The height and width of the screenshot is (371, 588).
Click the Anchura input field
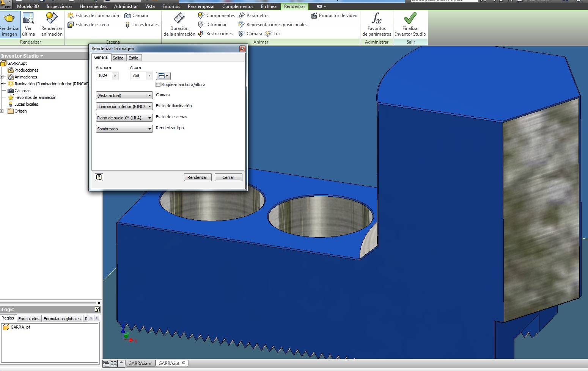point(104,76)
